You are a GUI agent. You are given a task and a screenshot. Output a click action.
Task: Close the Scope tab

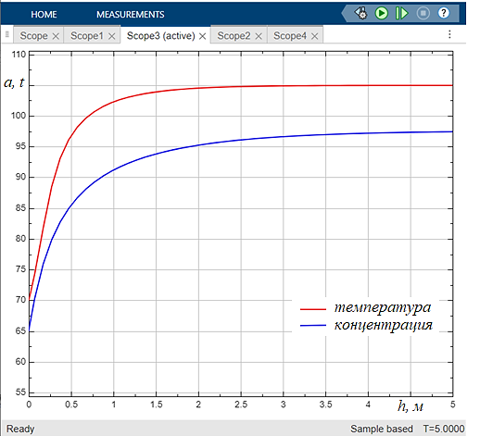[x=56, y=36]
